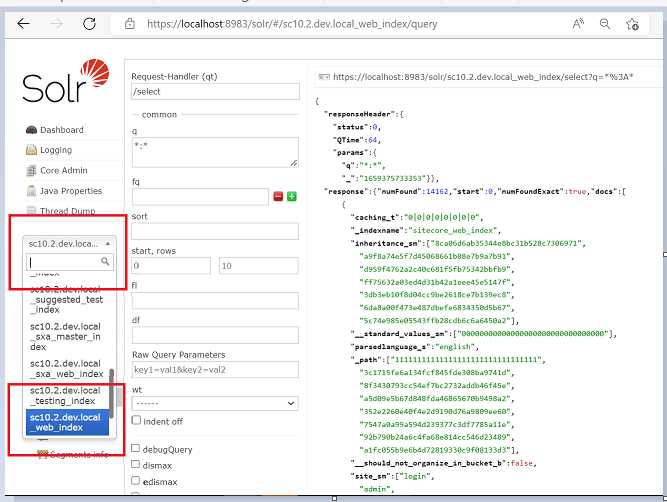
Task: Click the QTime value 64
Action: tap(373, 140)
